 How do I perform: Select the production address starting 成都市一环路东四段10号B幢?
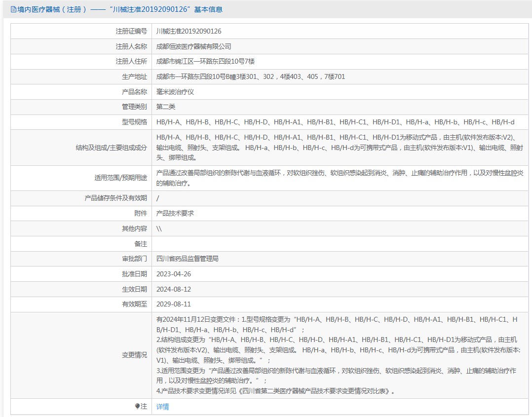[x=250, y=76]
